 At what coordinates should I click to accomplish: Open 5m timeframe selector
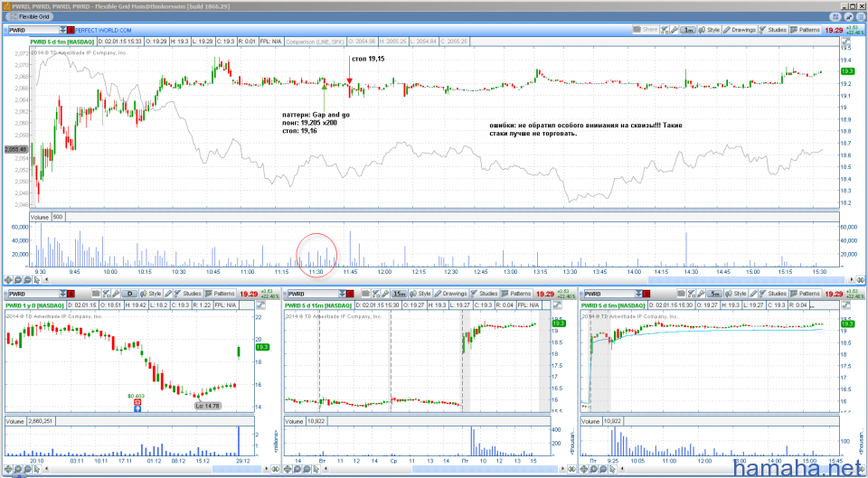pos(714,294)
